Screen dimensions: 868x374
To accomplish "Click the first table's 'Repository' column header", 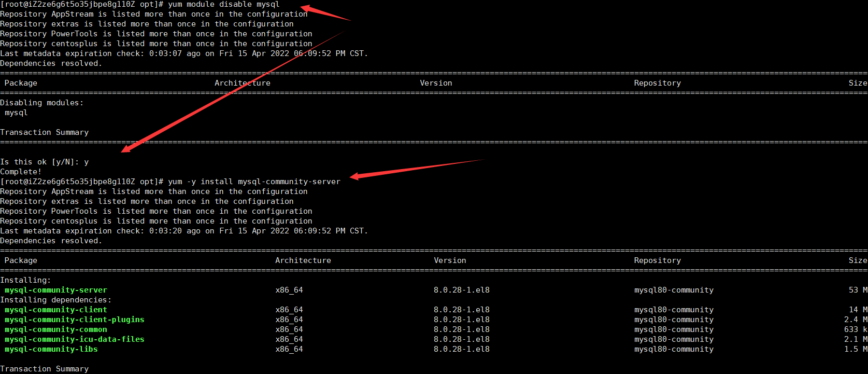I will coord(658,83).
